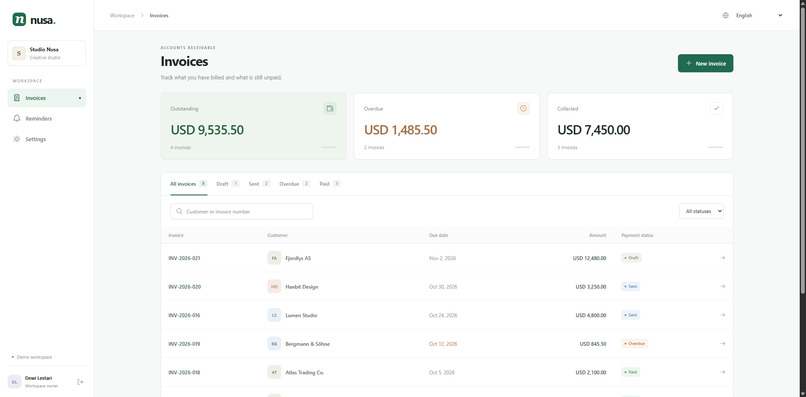
Task: Click the Paid status badge on INV-2026-018
Action: (x=631, y=372)
